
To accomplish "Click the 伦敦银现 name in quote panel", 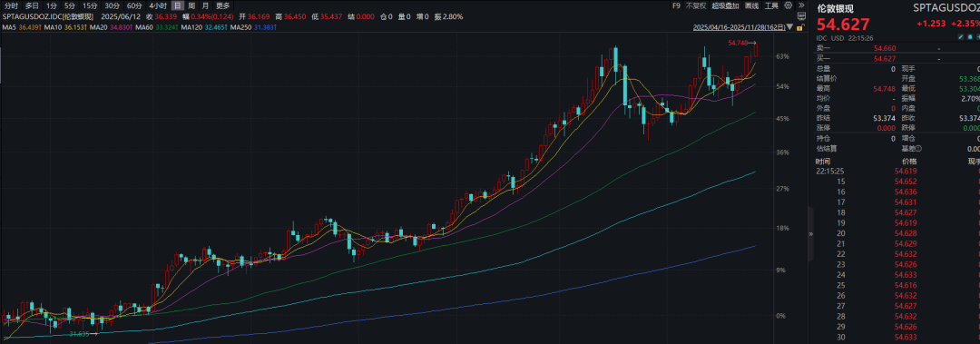I will click(835, 9).
